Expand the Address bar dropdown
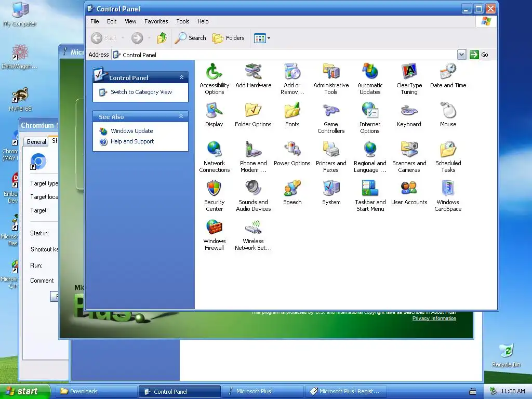 [461, 55]
